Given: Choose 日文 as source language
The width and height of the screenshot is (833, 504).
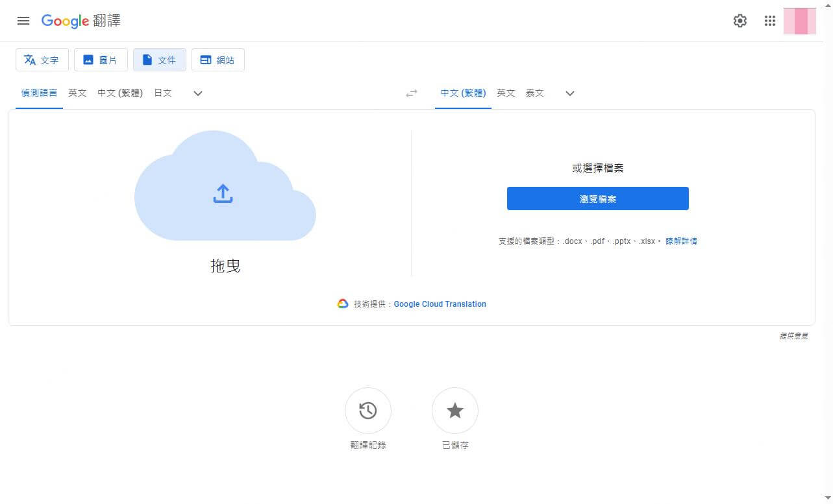Looking at the screenshot, I should [x=163, y=93].
